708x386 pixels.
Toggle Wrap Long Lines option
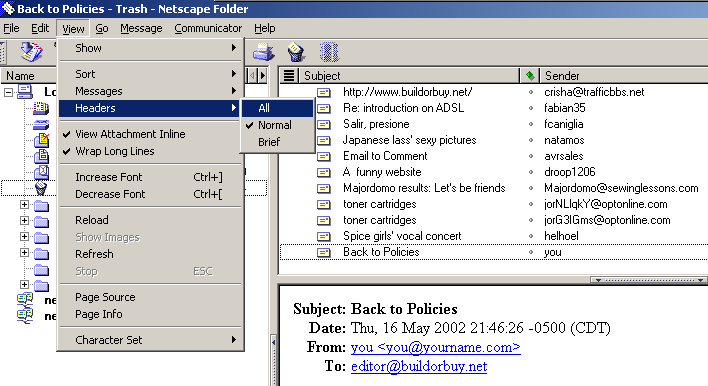[150, 151]
